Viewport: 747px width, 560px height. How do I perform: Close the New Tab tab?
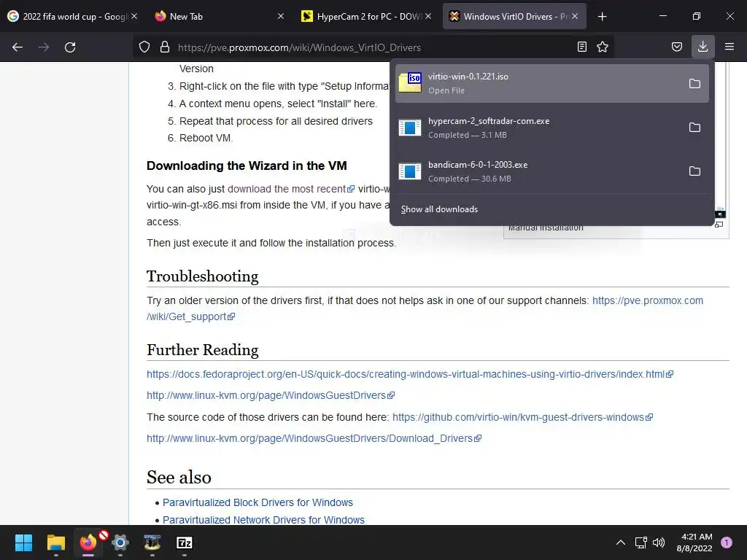click(281, 16)
